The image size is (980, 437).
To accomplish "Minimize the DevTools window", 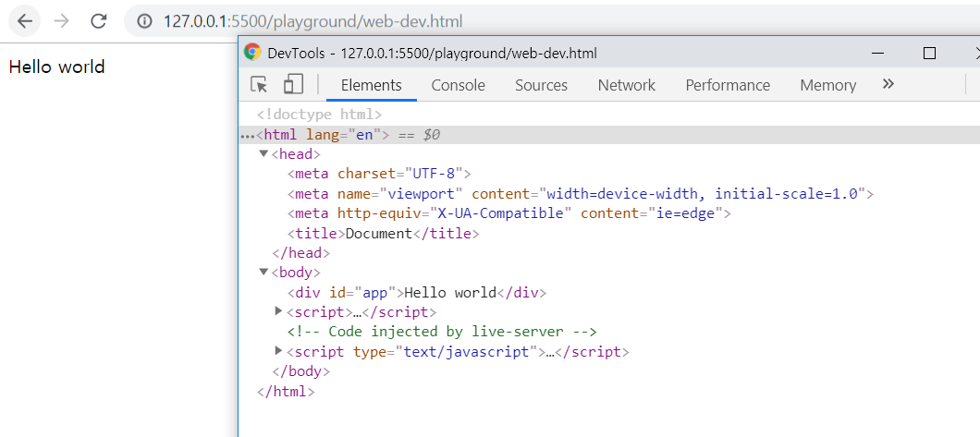I will click(x=878, y=53).
